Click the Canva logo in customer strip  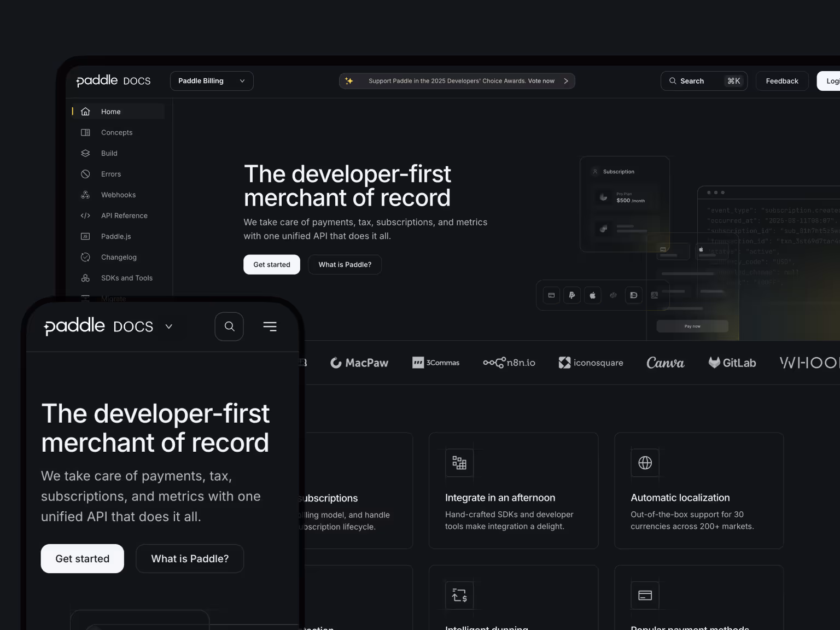(665, 363)
